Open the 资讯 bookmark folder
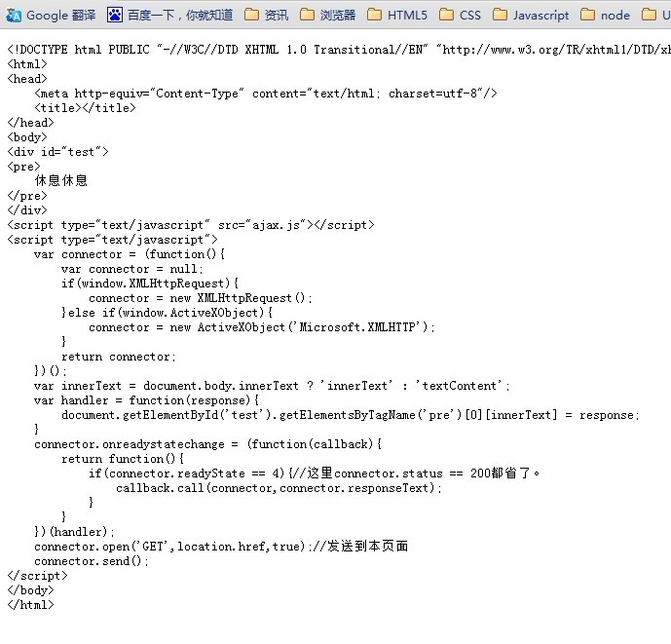This screenshot has width=671, height=644. 266,15
